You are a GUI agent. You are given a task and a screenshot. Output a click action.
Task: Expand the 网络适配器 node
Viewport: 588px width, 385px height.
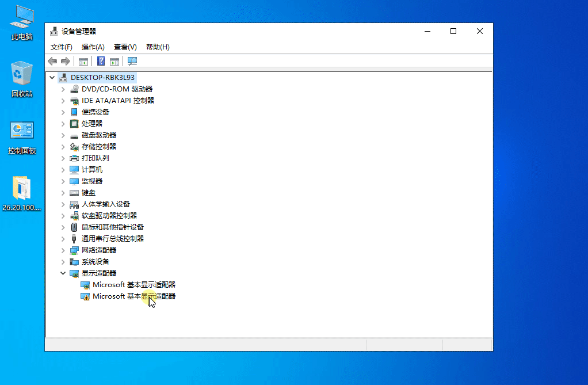(x=63, y=250)
